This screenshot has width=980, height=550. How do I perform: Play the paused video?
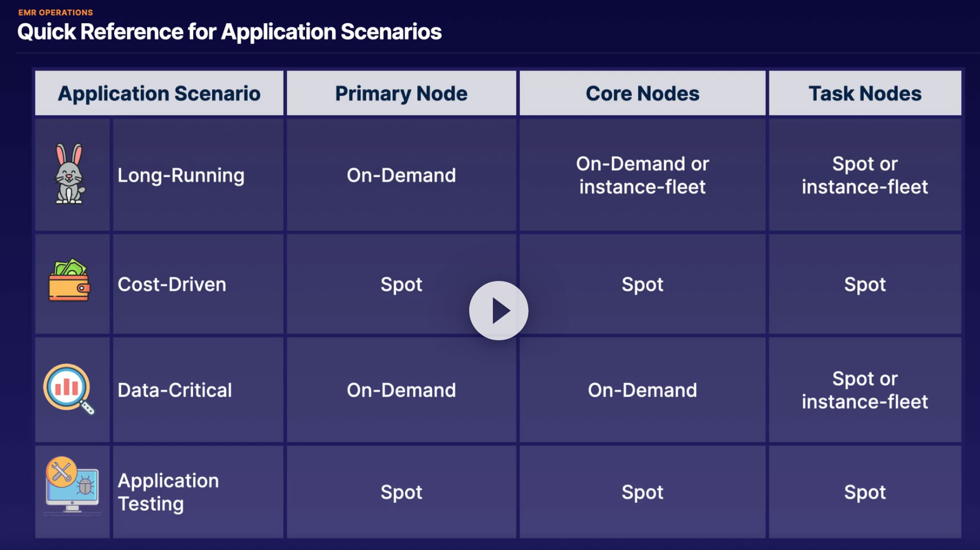pyautogui.click(x=499, y=311)
